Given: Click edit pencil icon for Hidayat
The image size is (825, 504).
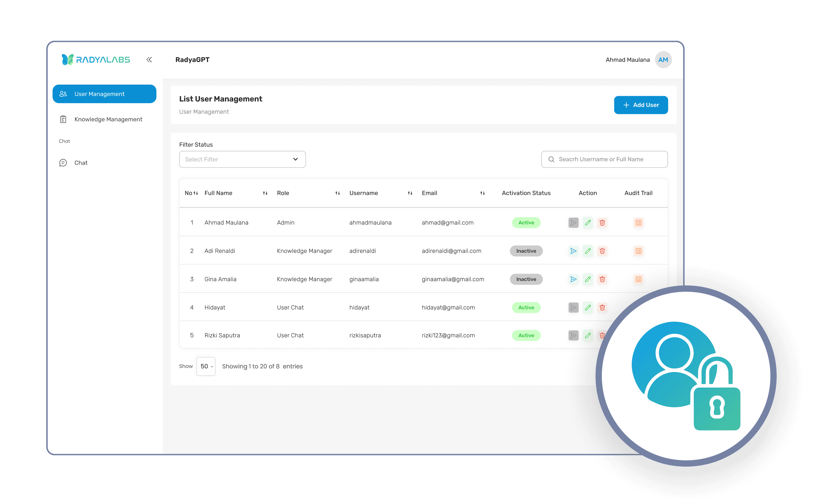Looking at the screenshot, I should [588, 307].
